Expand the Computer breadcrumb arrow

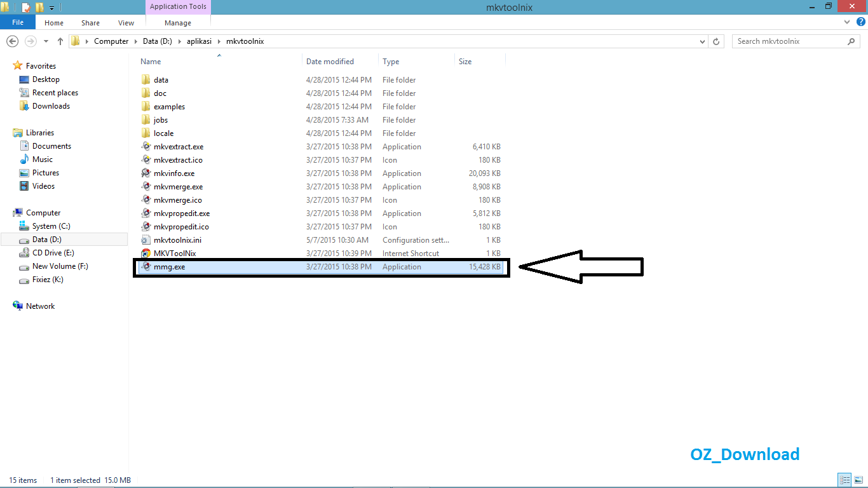click(135, 41)
